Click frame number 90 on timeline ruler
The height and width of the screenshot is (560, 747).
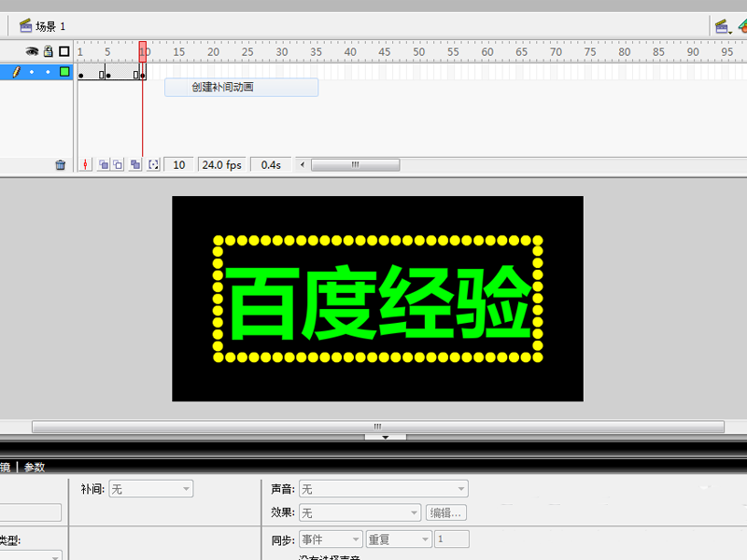[693, 52]
